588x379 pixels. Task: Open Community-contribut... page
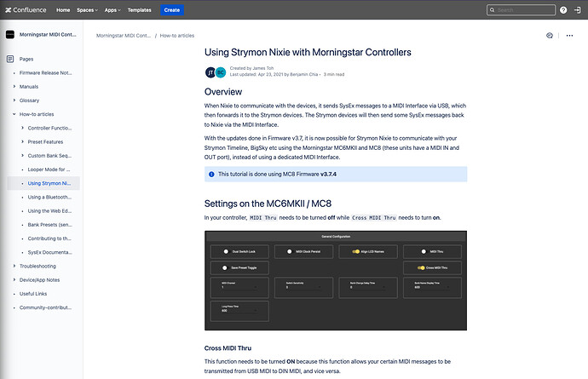click(x=45, y=307)
